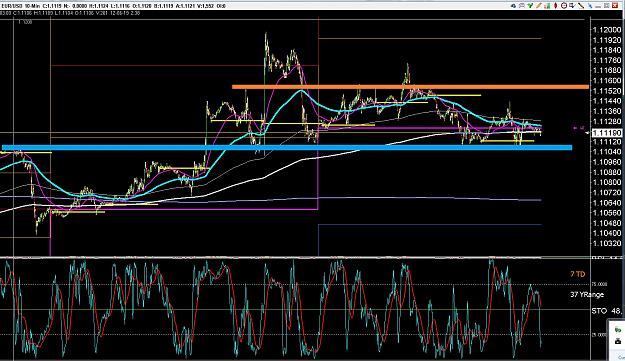625x361 pixels.
Task: Click the 1.11920 price axis label
Action: [607, 40]
